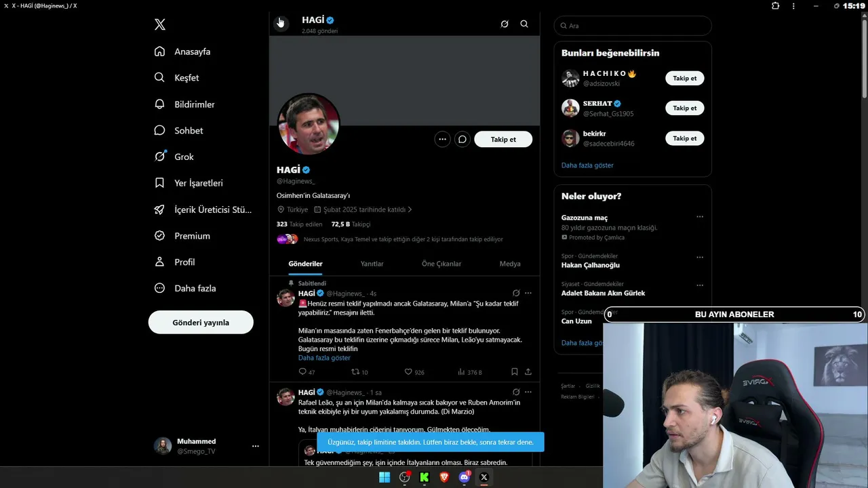Switch to Brave browser in the taskbar

(x=444, y=477)
